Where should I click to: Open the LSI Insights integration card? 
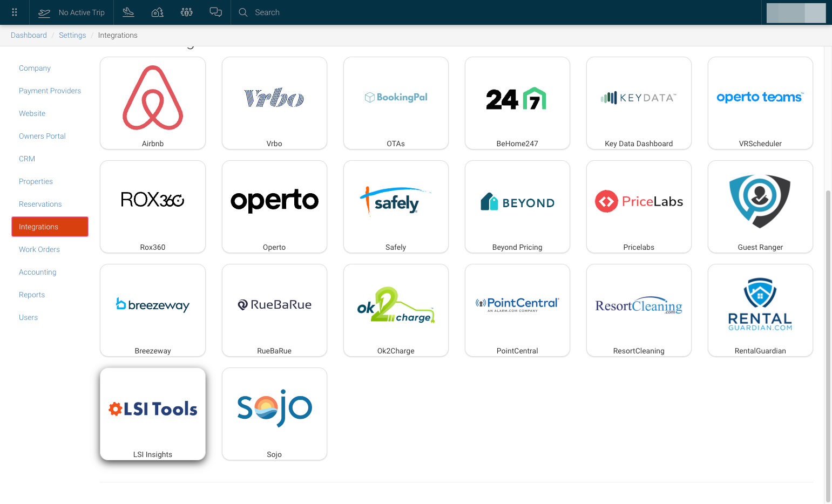click(x=153, y=414)
